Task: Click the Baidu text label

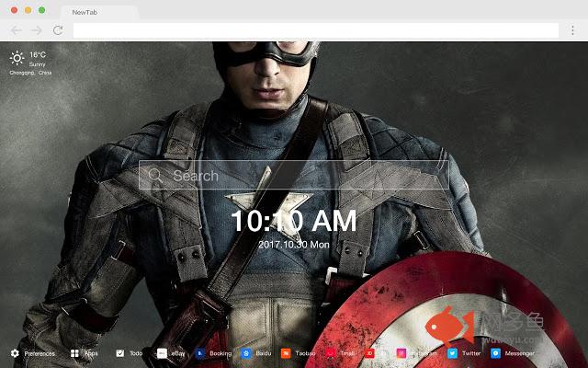Action: coord(264,353)
